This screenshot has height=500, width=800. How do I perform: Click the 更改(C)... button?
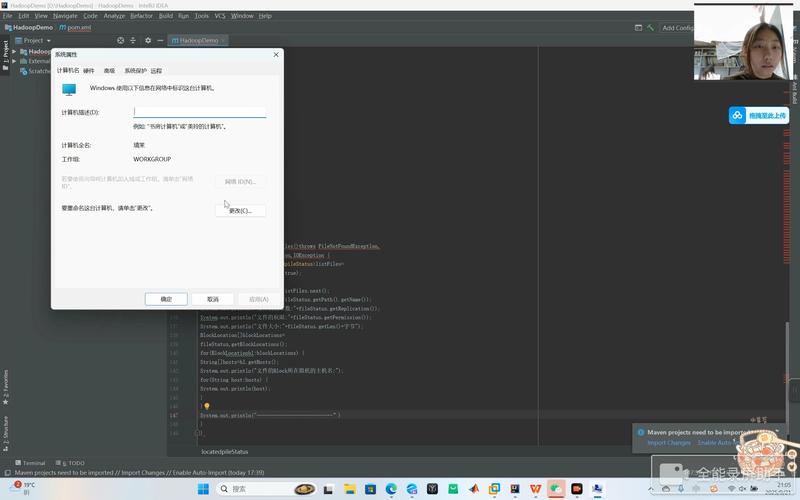[x=240, y=211]
